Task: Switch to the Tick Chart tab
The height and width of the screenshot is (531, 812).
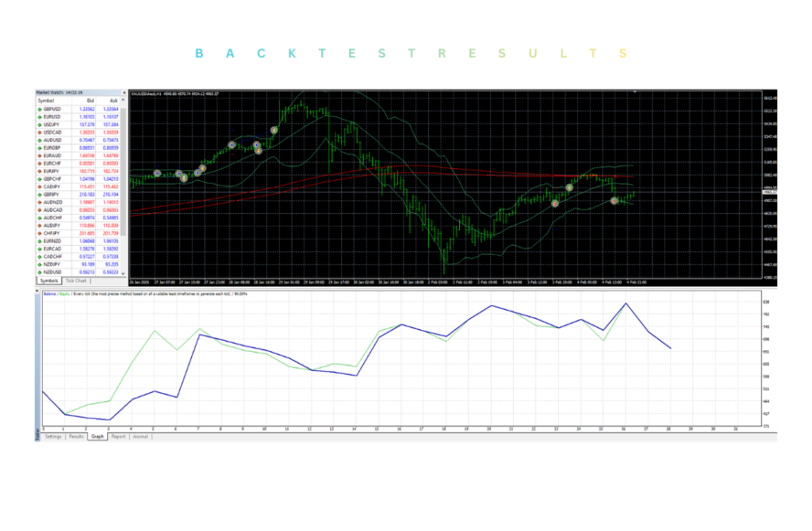Action: [77, 281]
